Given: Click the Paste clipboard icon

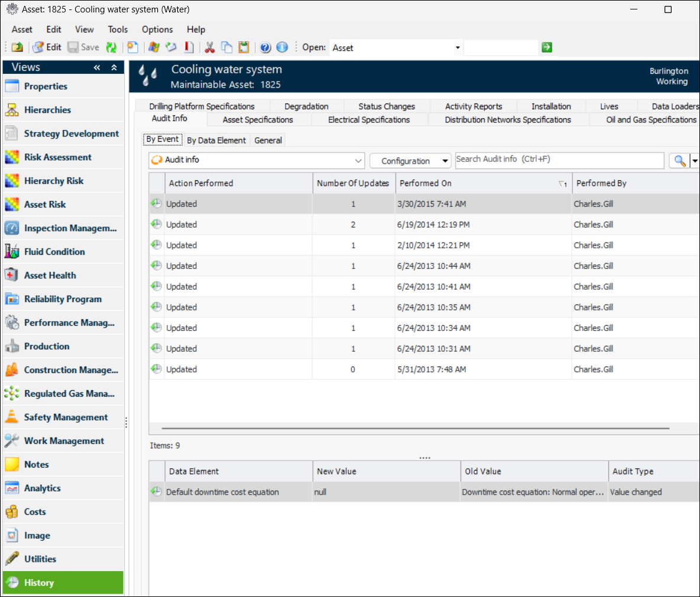Looking at the screenshot, I should coord(244,47).
